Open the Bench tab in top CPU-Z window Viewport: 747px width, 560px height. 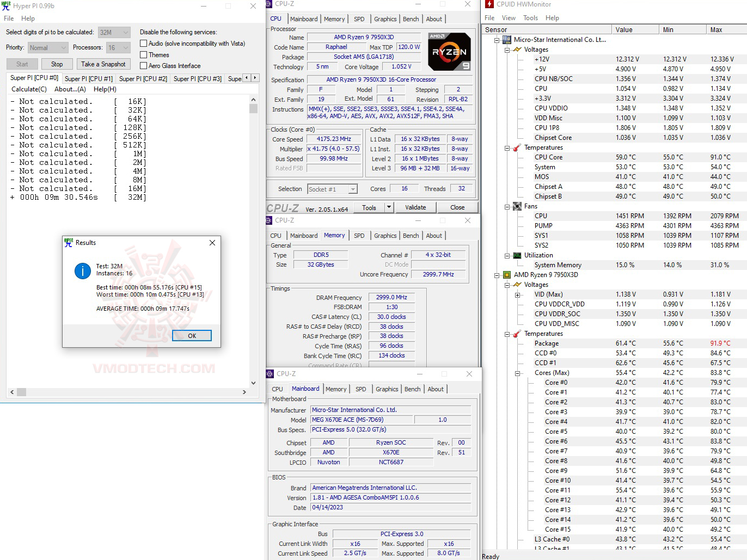coord(411,19)
